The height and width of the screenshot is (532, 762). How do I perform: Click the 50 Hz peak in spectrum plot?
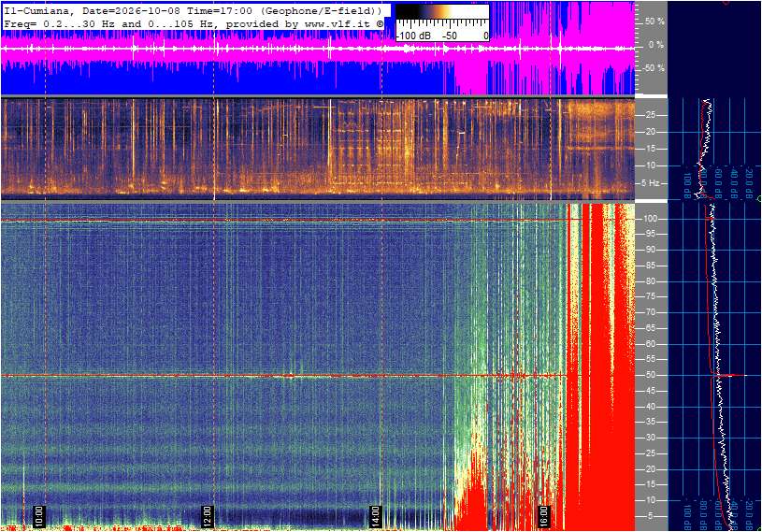(x=733, y=375)
